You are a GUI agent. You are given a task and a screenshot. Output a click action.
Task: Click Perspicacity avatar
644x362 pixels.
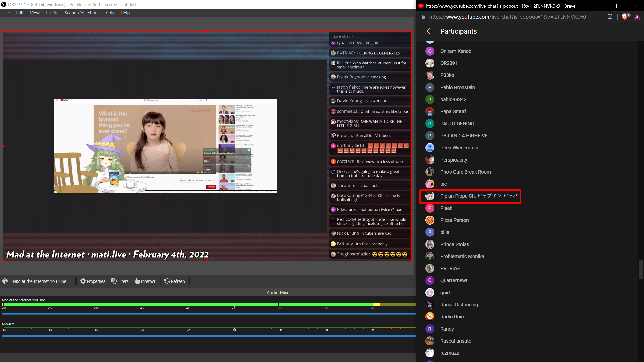click(x=430, y=160)
